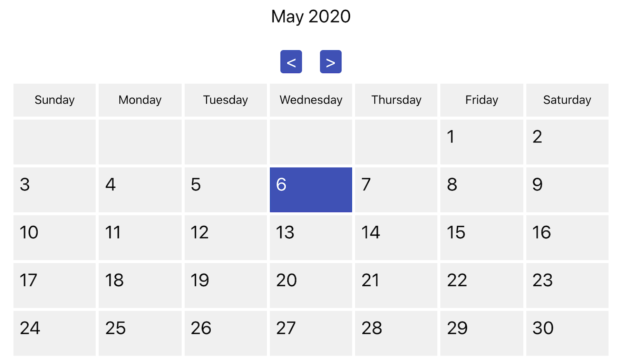
Task: Pick Friday May 15
Action: click(x=481, y=237)
